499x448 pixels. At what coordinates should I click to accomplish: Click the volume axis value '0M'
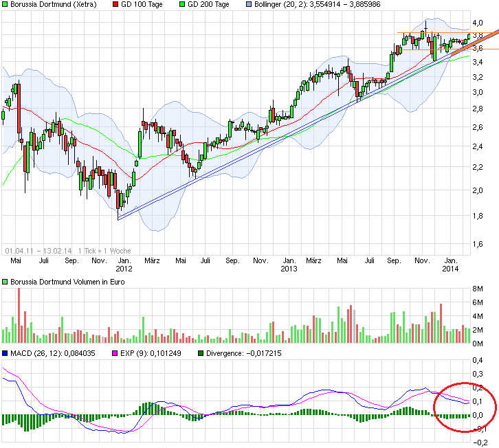(x=478, y=344)
